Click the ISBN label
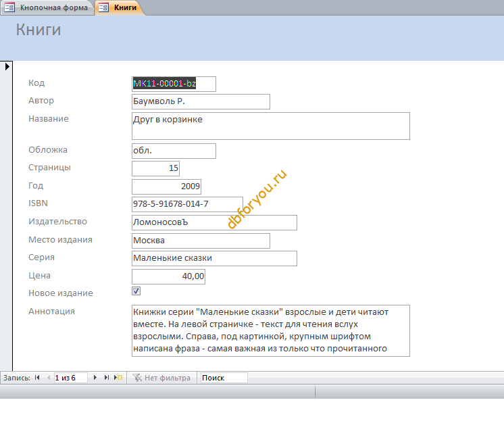The image size is (504, 421). click(38, 203)
